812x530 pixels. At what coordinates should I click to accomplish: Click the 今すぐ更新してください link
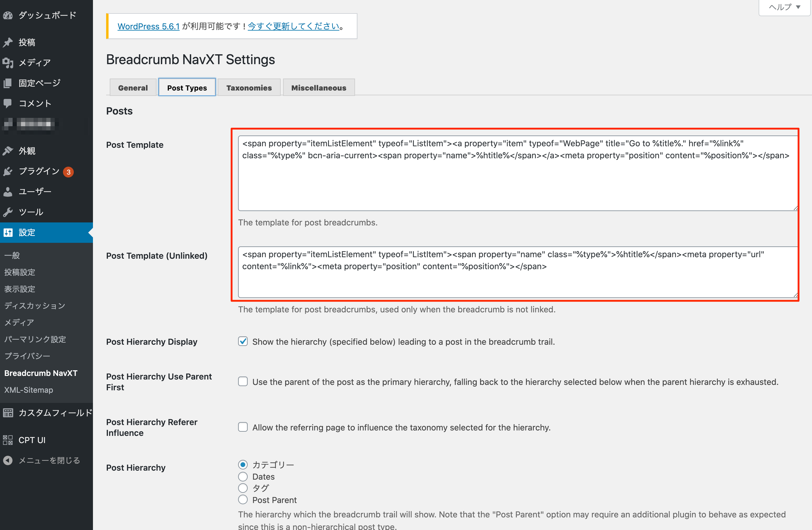(x=294, y=26)
